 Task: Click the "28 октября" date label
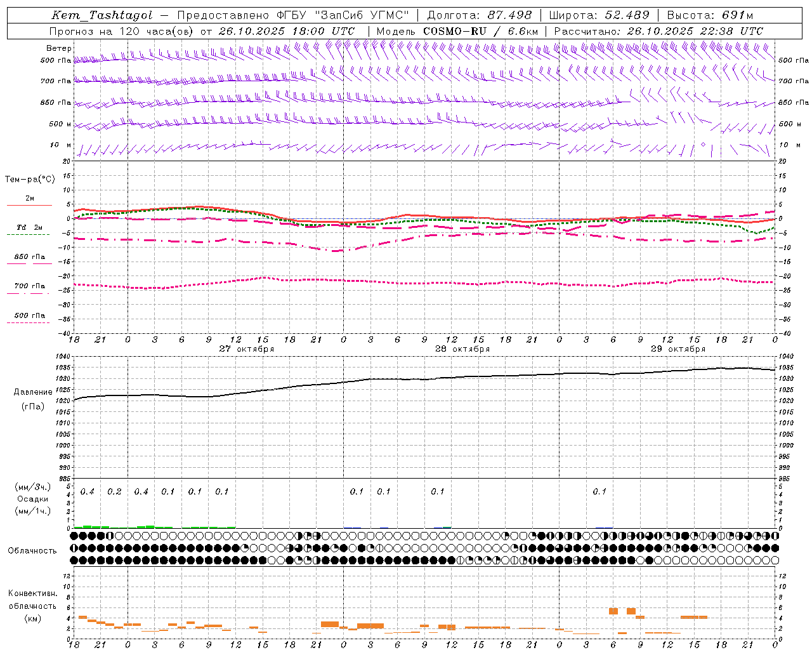pyautogui.click(x=462, y=349)
